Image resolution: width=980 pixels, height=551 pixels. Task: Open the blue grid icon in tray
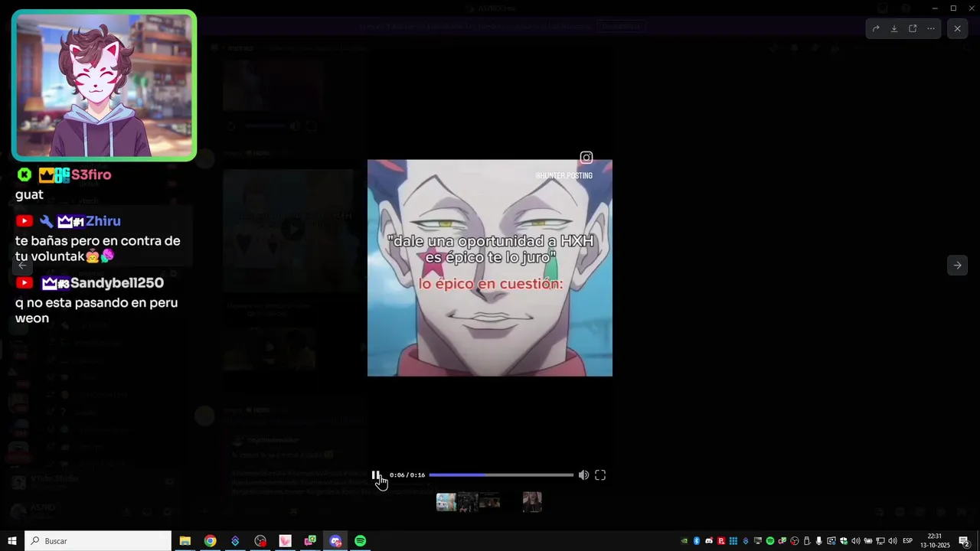(733, 541)
